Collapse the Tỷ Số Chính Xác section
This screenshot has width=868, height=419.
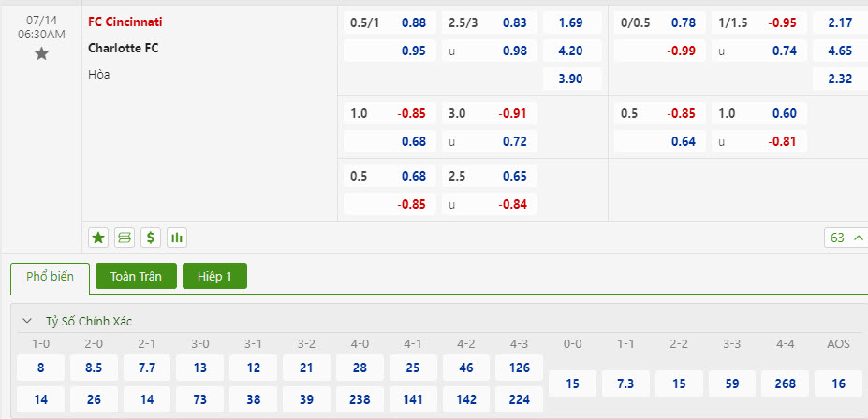tap(27, 321)
